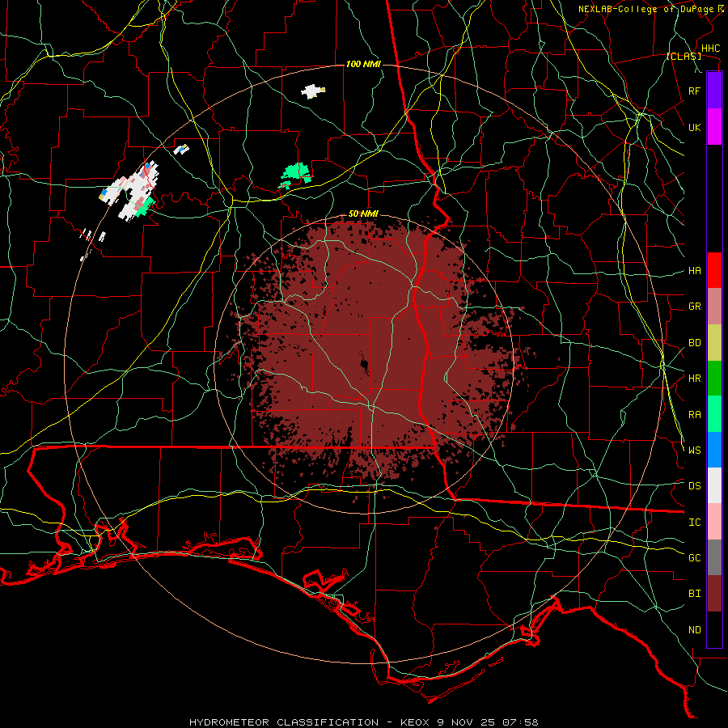Click the 100 NMI range ring label
The width and height of the screenshot is (728, 728).
coord(363,64)
